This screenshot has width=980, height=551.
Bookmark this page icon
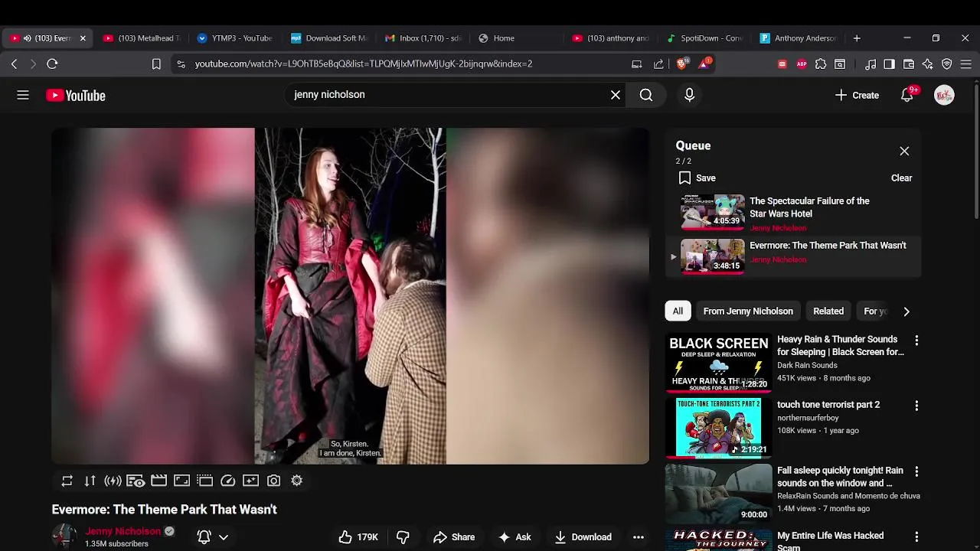point(156,64)
